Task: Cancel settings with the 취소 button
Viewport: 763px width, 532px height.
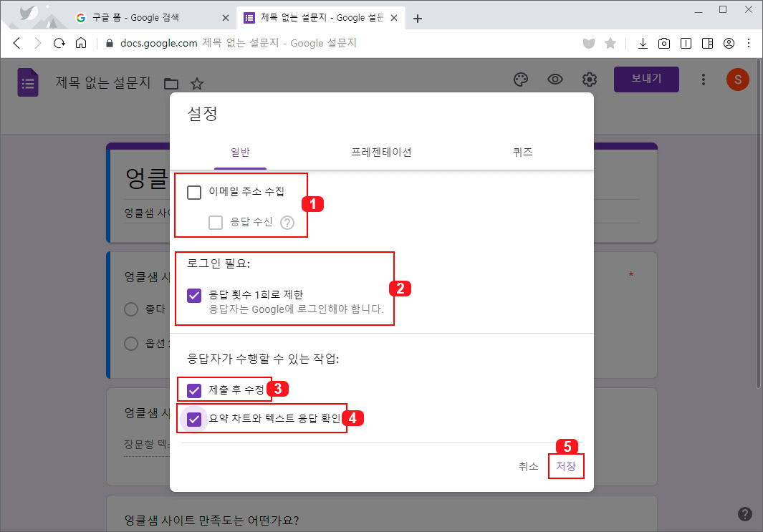Action: tap(528, 465)
